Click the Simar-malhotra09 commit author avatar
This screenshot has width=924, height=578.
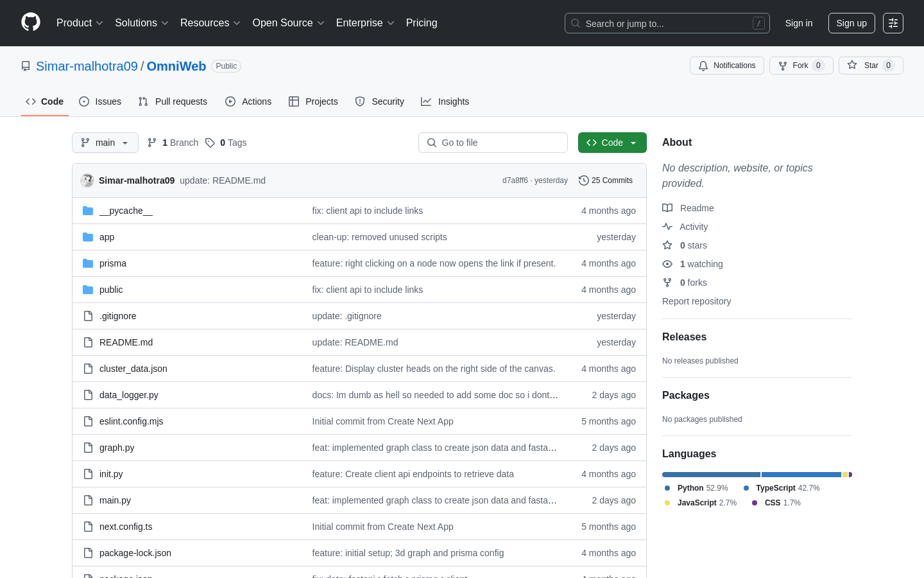point(87,180)
